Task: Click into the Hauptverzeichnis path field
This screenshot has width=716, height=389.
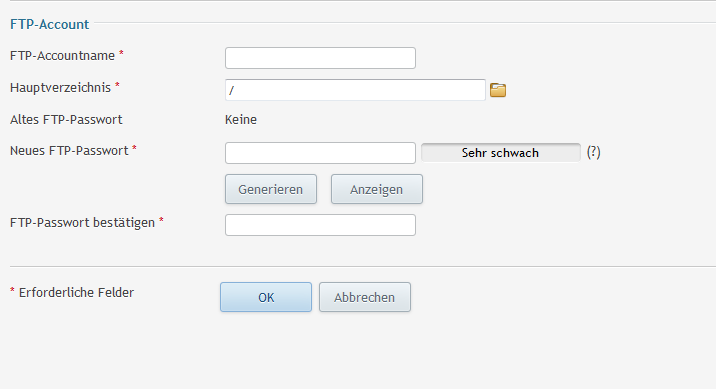Action: [x=355, y=90]
